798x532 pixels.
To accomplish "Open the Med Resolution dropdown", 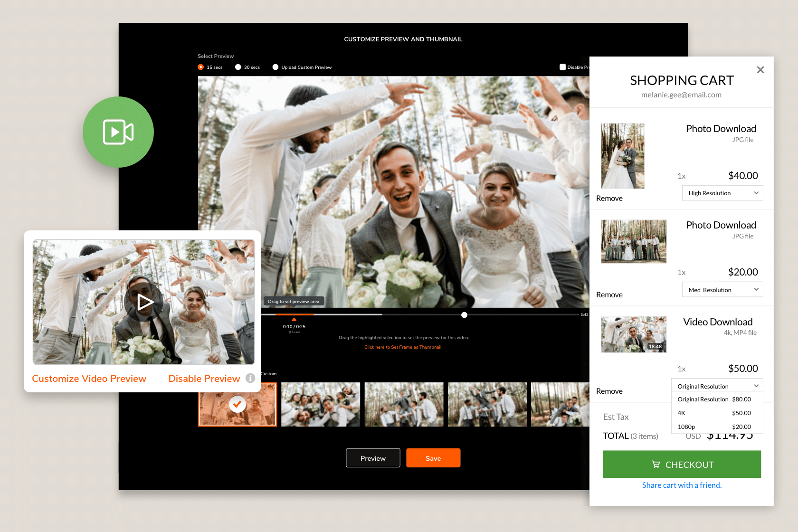I will [722, 289].
